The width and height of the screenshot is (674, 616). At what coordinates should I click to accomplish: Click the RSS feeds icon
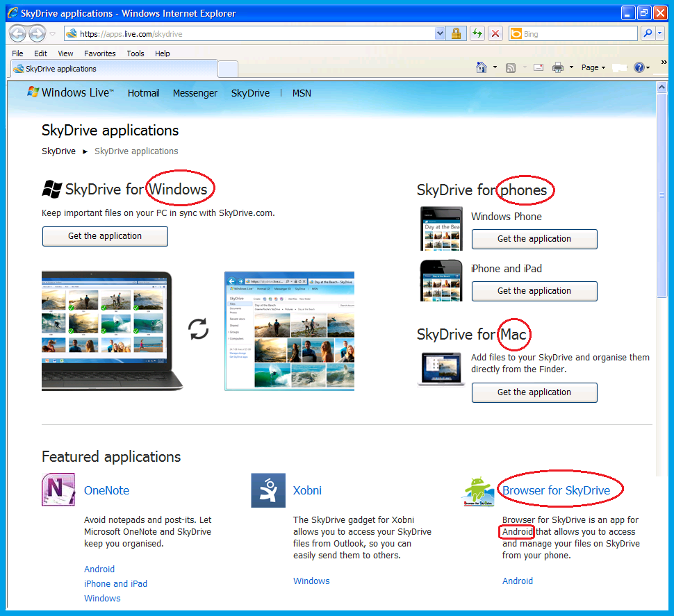click(x=511, y=68)
